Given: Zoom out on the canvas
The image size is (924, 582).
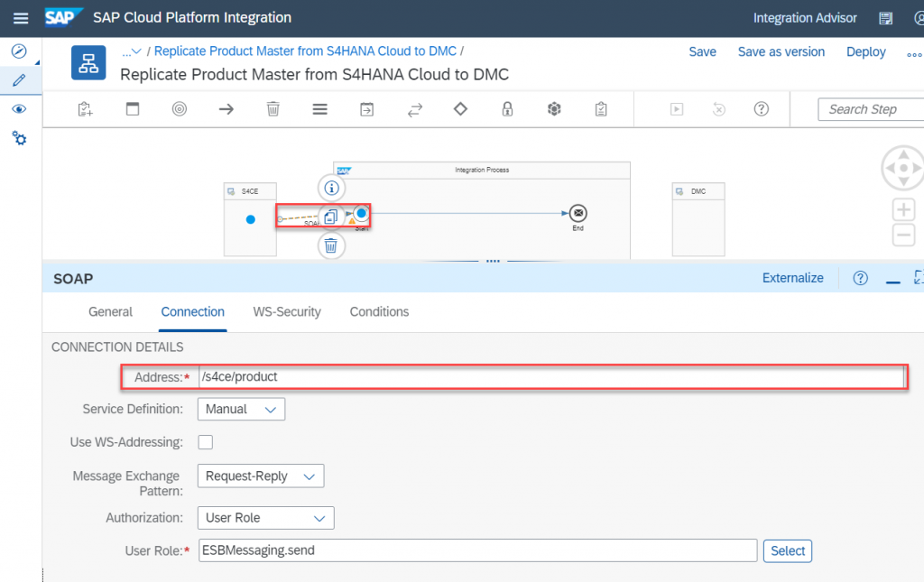Looking at the screenshot, I should click(903, 235).
